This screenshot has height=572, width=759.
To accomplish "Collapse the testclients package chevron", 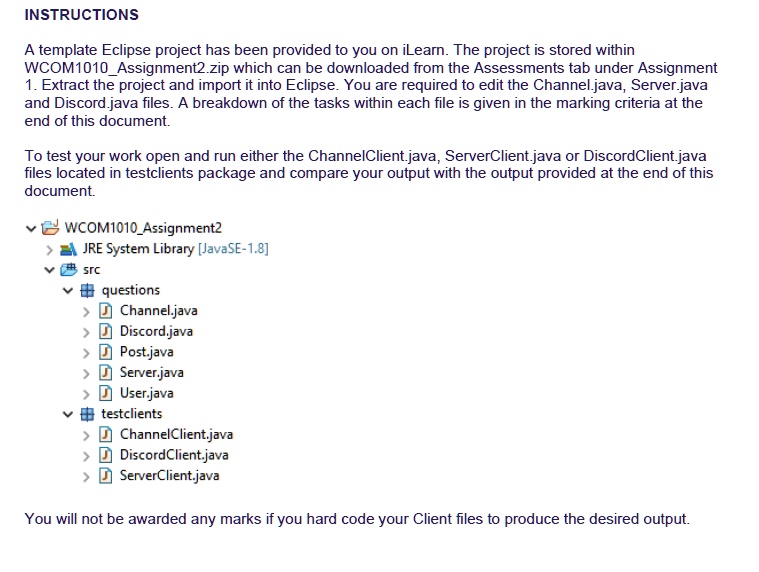I will (68, 414).
